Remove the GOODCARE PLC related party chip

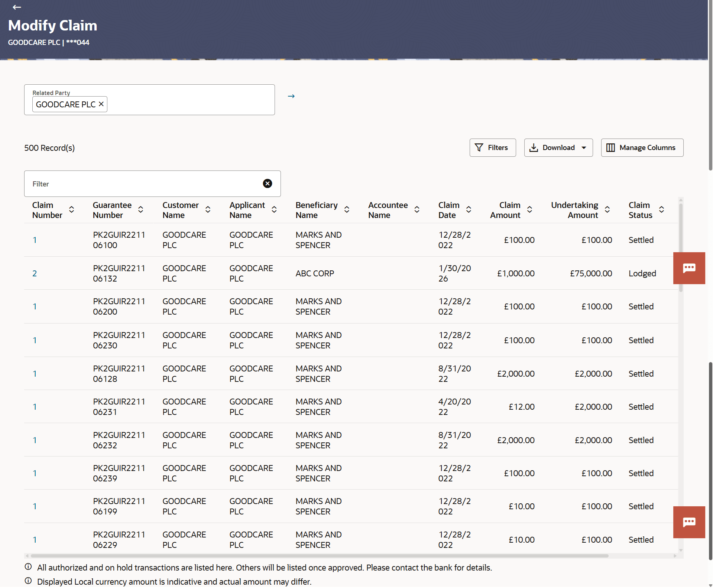point(101,104)
